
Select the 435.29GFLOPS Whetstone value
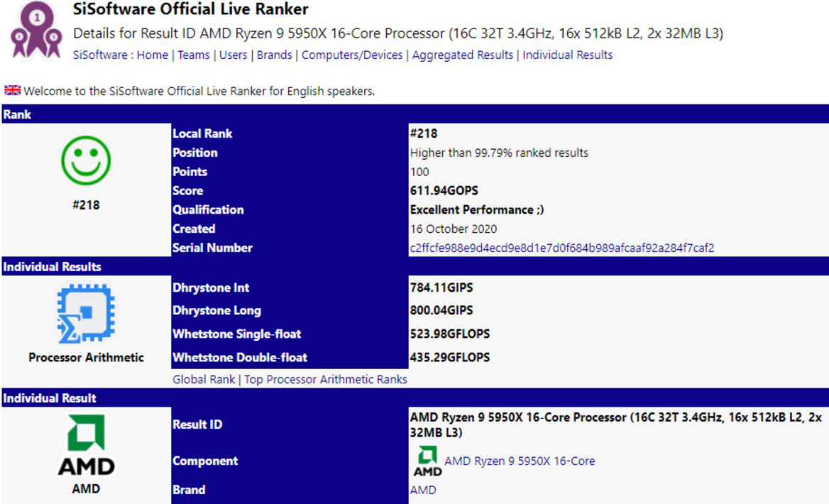tap(450, 358)
